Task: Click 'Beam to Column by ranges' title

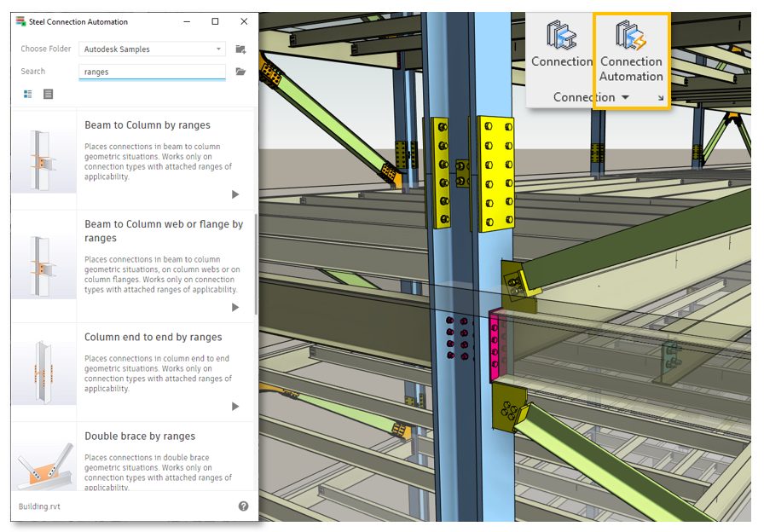Action: (x=148, y=125)
